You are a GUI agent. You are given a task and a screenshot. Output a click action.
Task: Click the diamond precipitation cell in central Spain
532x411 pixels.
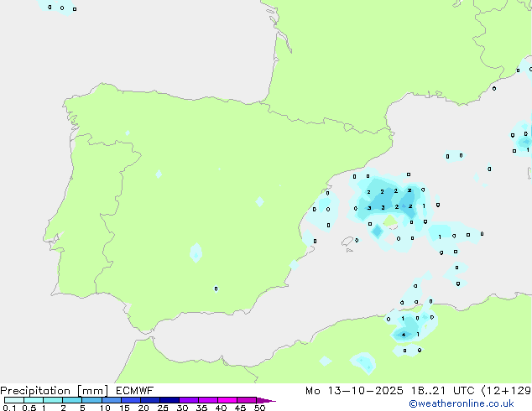point(259,201)
